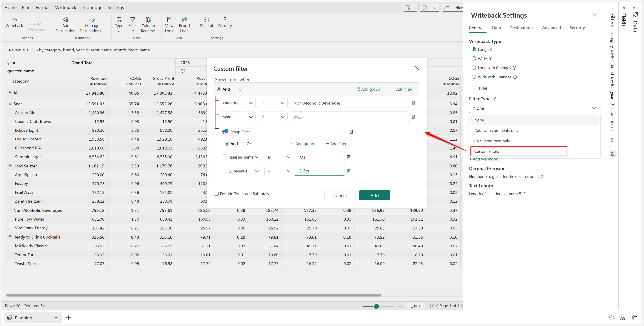Click the Security shield icon in the ribbon

coord(225,20)
